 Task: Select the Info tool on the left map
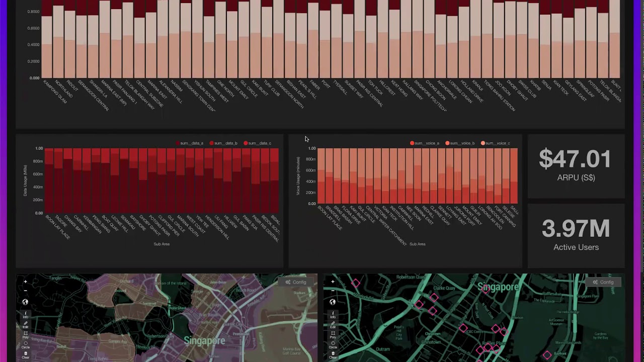coord(25,316)
